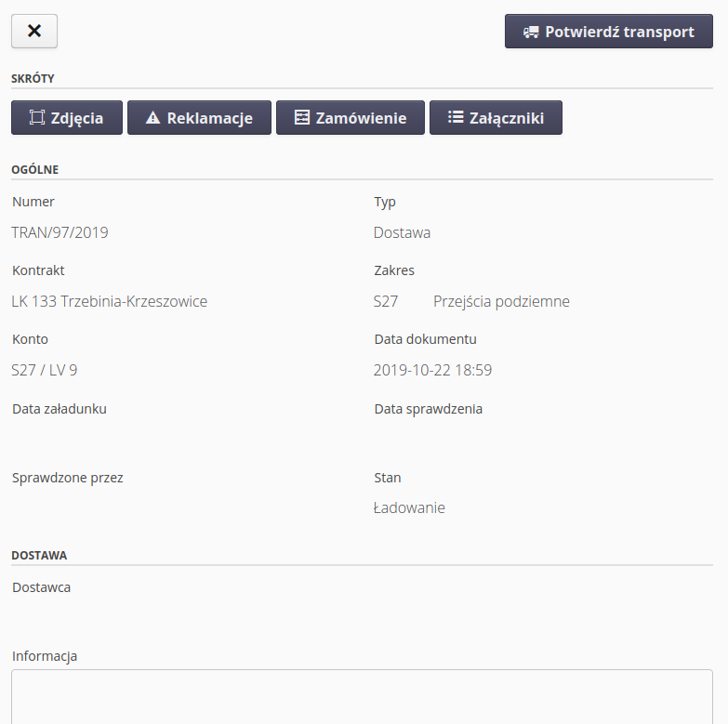Screen dimensions: 728x724
Task: Select transport number TRAN/97/2019
Action: point(60,232)
